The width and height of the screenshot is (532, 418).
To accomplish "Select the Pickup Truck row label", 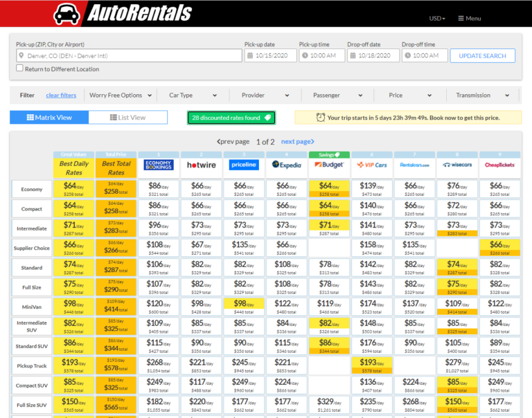I will (32, 366).
